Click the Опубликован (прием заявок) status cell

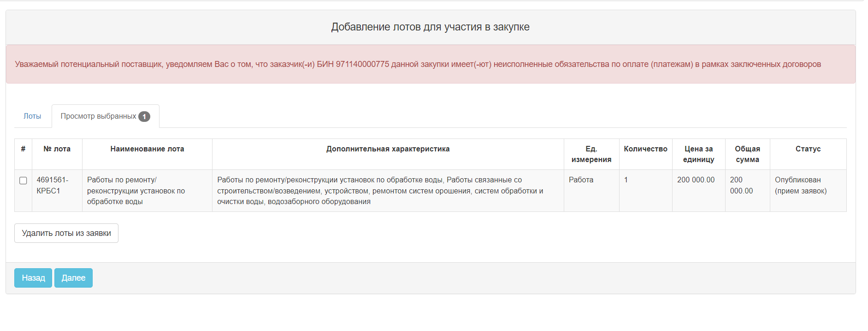coord(800,185)
